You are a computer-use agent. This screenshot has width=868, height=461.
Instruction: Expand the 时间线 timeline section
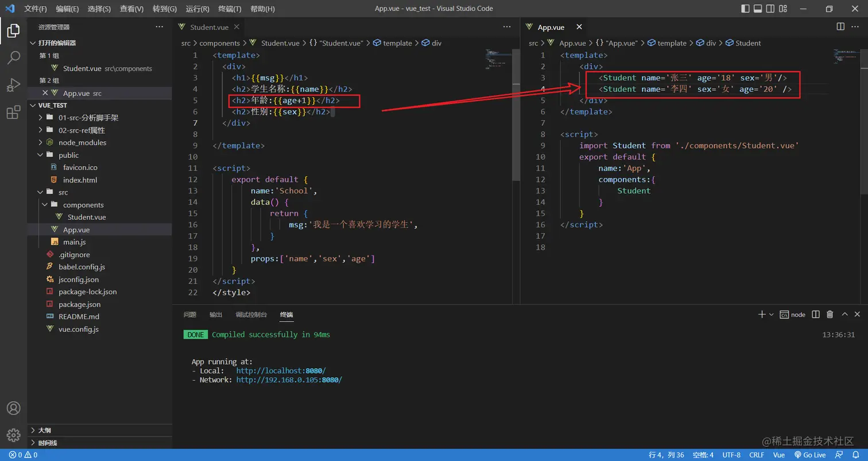33,443
